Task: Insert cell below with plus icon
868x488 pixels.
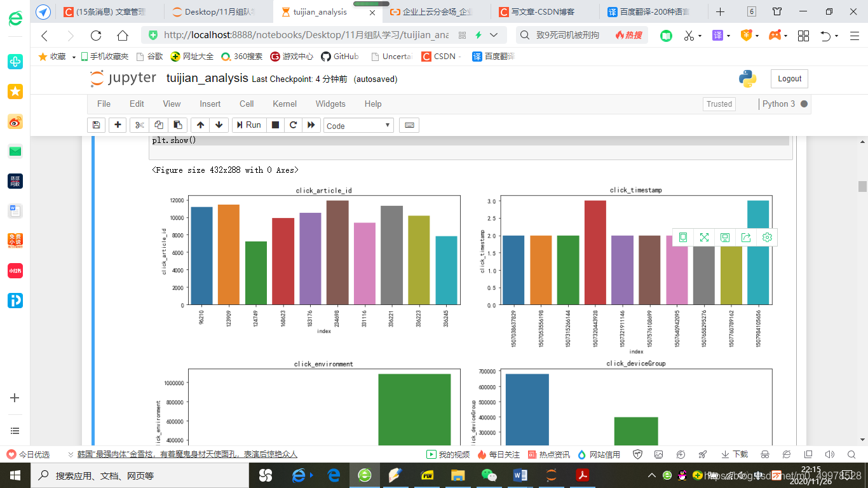Action: [118, 125]
